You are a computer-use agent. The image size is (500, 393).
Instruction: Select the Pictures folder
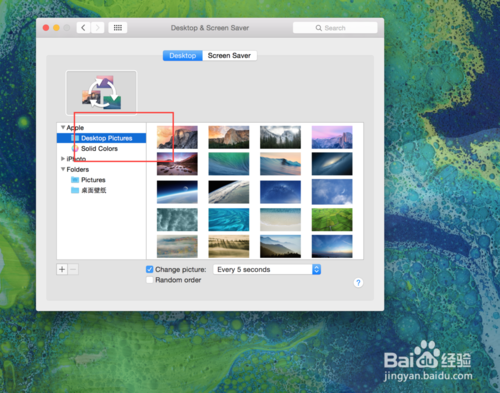[x=93, y=180]
